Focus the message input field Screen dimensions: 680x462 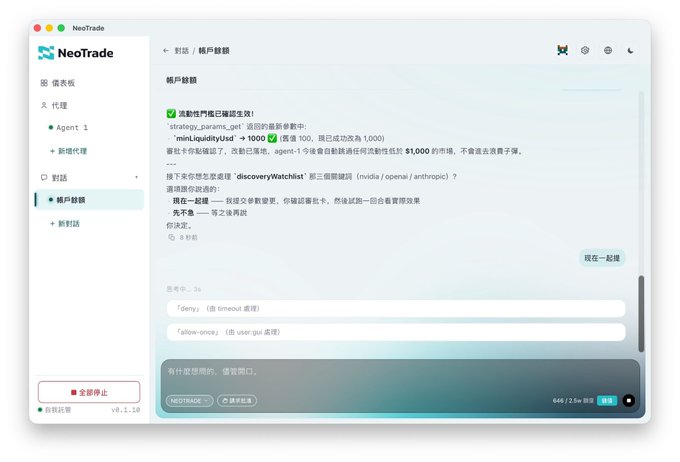401,372
